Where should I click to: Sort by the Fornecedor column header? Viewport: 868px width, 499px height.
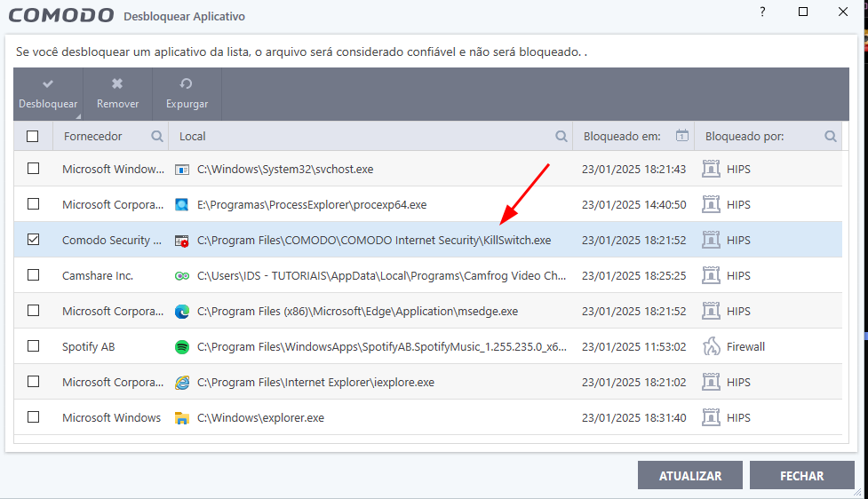(93, 137)
